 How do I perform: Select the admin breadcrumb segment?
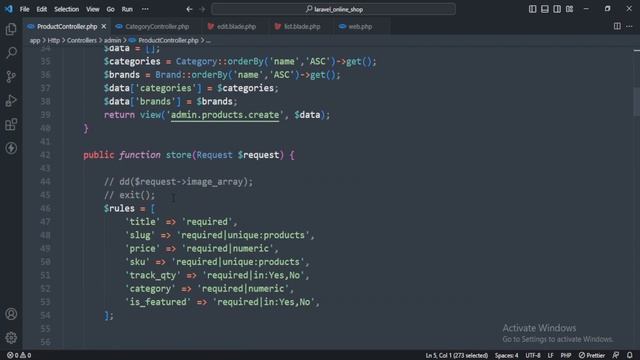pos(112,40)
